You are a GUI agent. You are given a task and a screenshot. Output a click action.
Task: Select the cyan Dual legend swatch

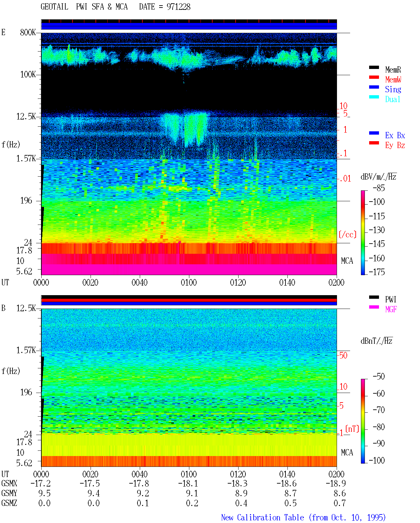tap(374, 97)
